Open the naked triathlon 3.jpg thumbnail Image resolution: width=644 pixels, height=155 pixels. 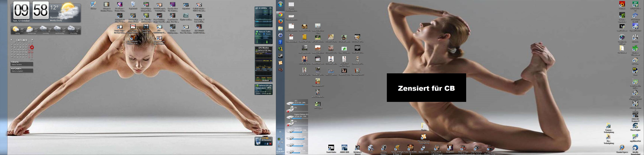point(317,26)
